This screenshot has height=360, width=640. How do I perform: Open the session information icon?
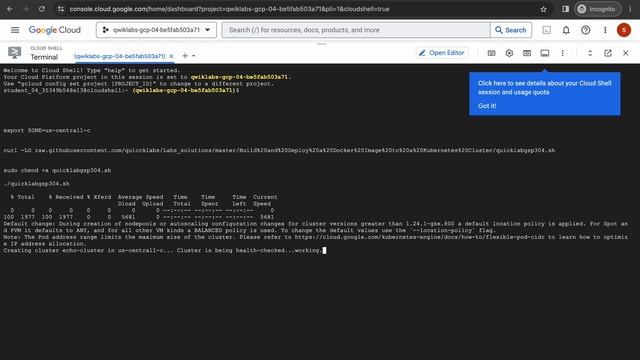545,53
